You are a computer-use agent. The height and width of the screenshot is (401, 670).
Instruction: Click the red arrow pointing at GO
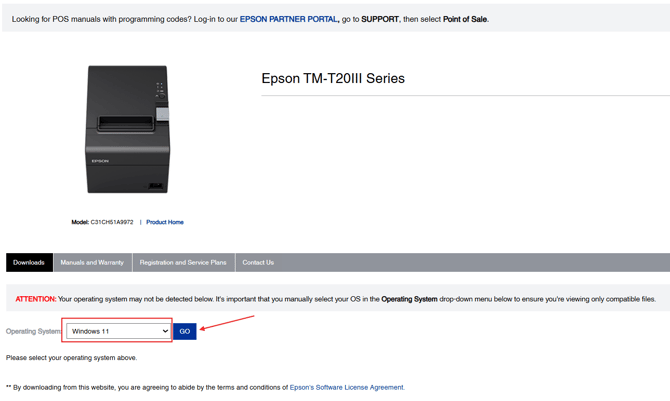point(226,322)
